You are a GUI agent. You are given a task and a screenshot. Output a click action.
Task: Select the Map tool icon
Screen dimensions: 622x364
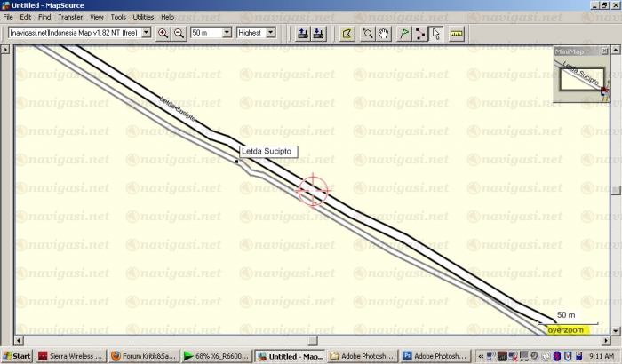pyautogui.click(x=347, y=33)
